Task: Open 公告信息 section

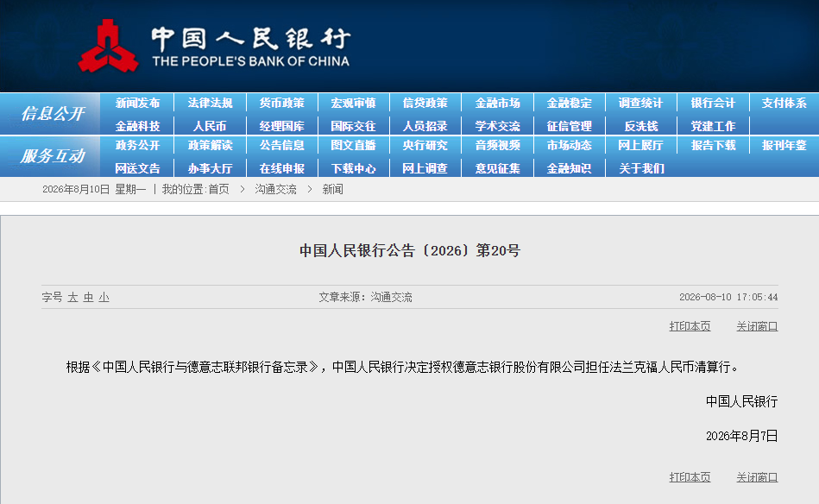Action: pyautogui.click(x=281, y=145)
